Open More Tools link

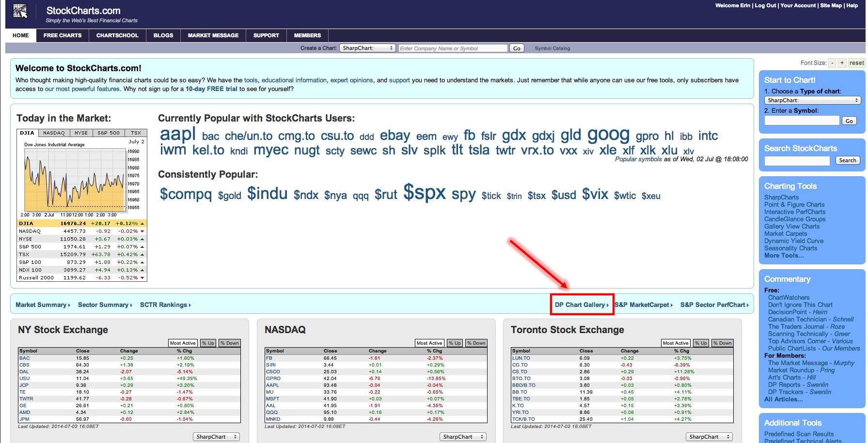tap(784, 256)
